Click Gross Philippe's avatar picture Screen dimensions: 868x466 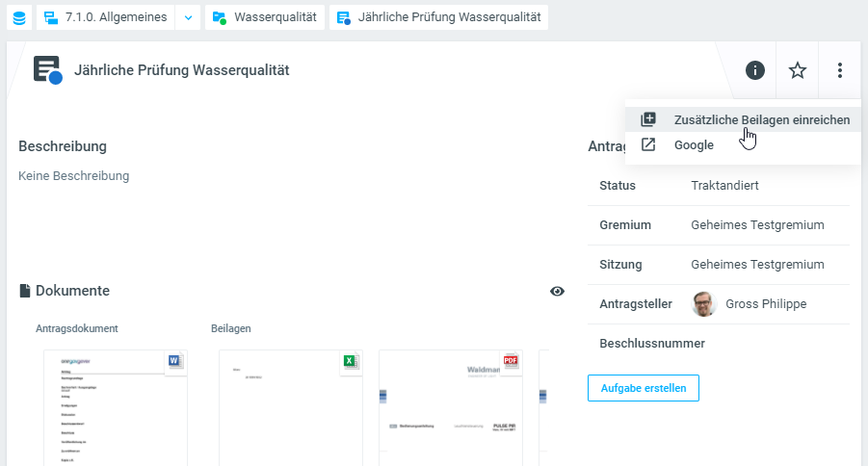(704, 304)
